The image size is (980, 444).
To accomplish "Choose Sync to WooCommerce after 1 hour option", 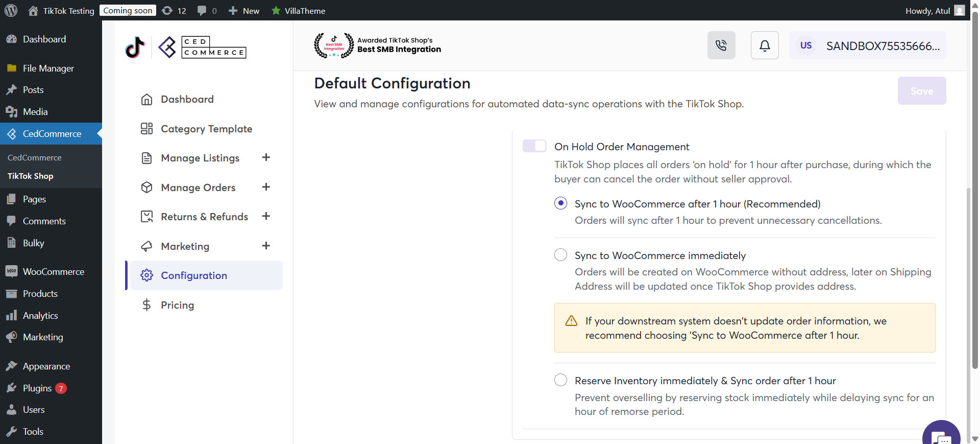I will (x=560, y=203).
